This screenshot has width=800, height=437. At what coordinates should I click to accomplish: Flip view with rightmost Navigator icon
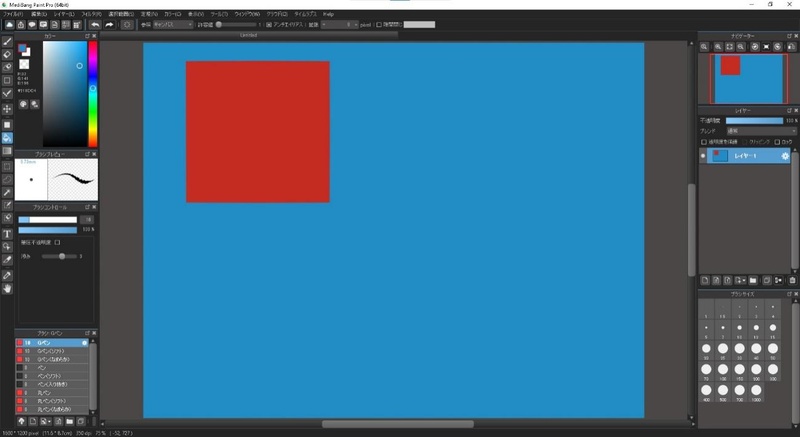click(791, 47)
